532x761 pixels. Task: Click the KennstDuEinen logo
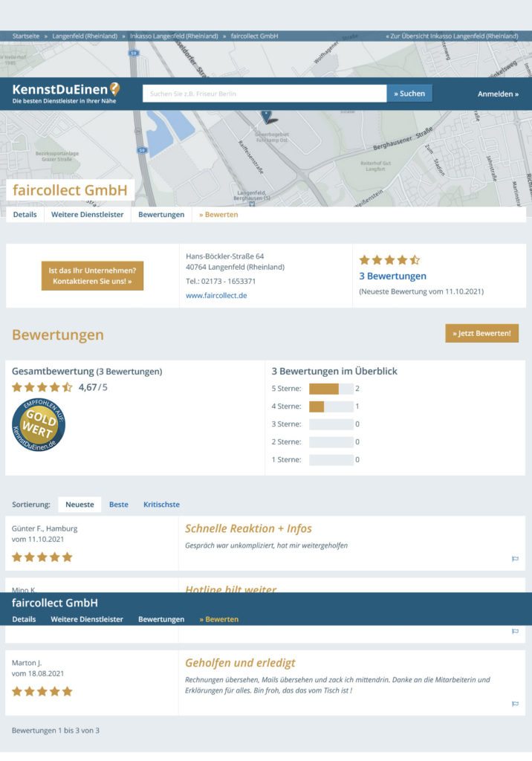[65, 93]
